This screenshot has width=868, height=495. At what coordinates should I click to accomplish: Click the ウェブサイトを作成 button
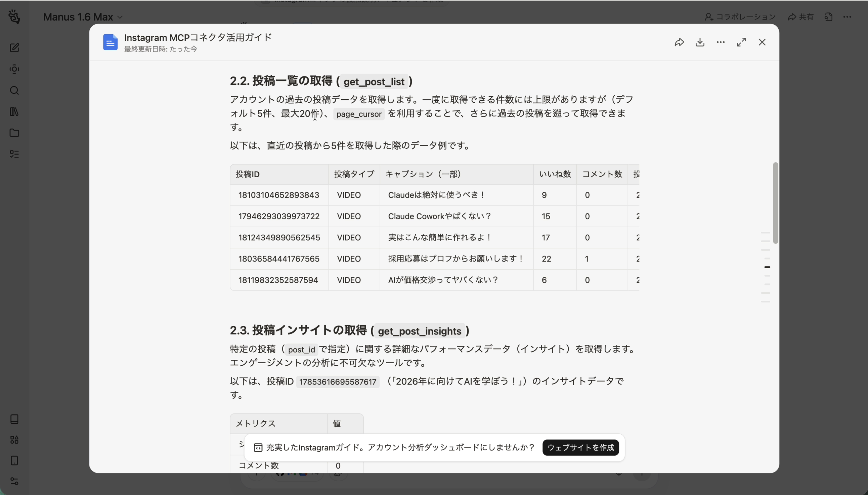click(x=581, y=447)
